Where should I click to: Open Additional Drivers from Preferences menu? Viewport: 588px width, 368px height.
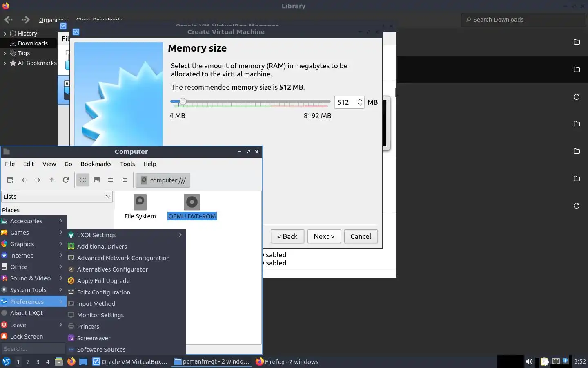pyautogui.click(x=127, y=247)
